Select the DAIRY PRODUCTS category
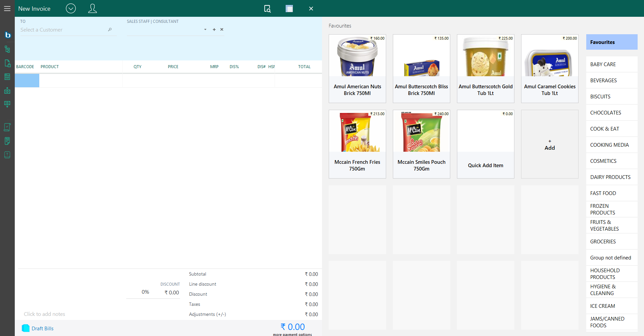 click(612, 177)
